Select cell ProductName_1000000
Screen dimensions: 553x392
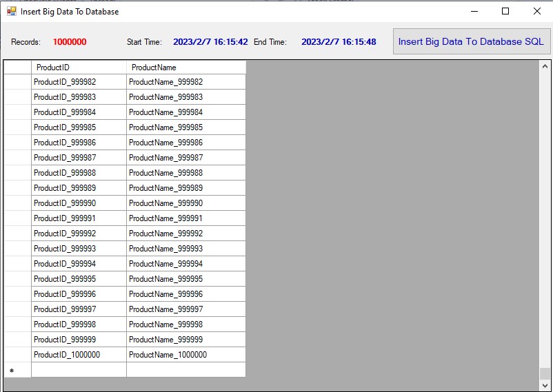(x=186, y=355)
